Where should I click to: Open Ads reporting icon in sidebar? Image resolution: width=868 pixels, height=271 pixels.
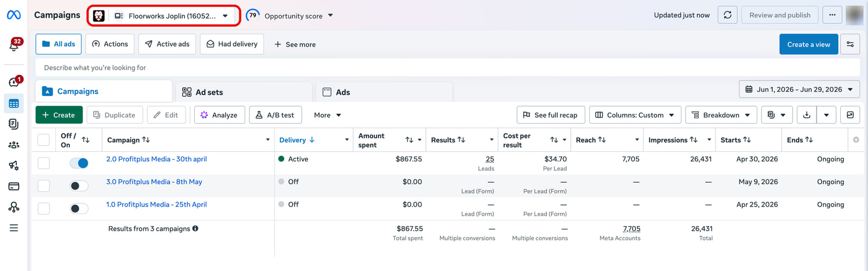14,124
